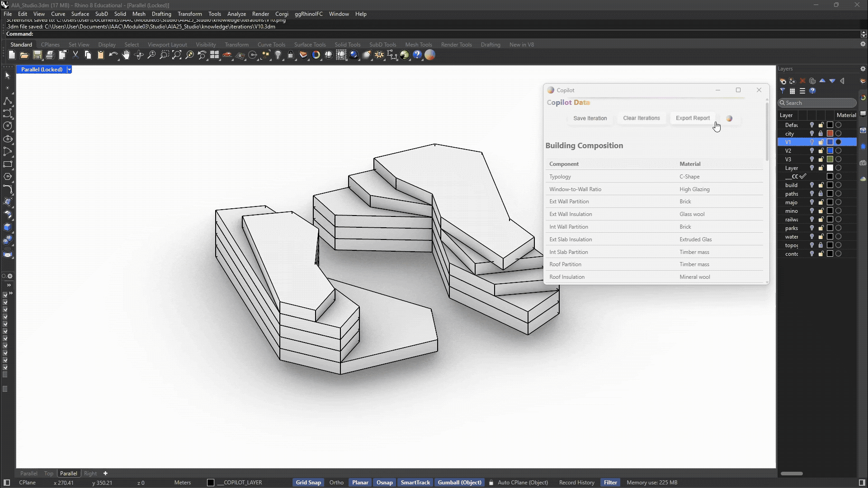Toggle Record History in status bar
This screenshot has width=868, height=488.
(577, 483)
